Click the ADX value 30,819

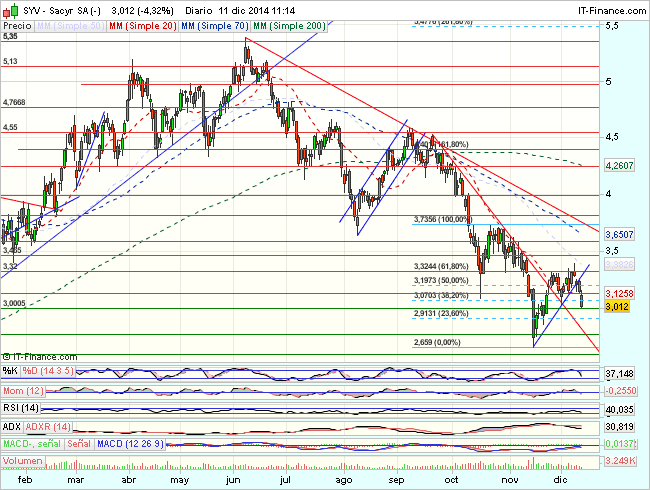click(x=619, y=427)
